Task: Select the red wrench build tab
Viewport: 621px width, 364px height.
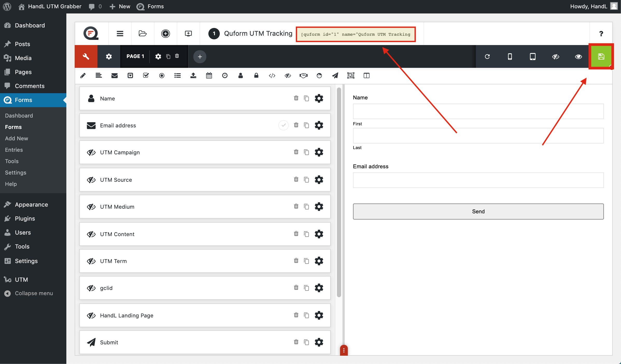Action: [x=86, y=56]
